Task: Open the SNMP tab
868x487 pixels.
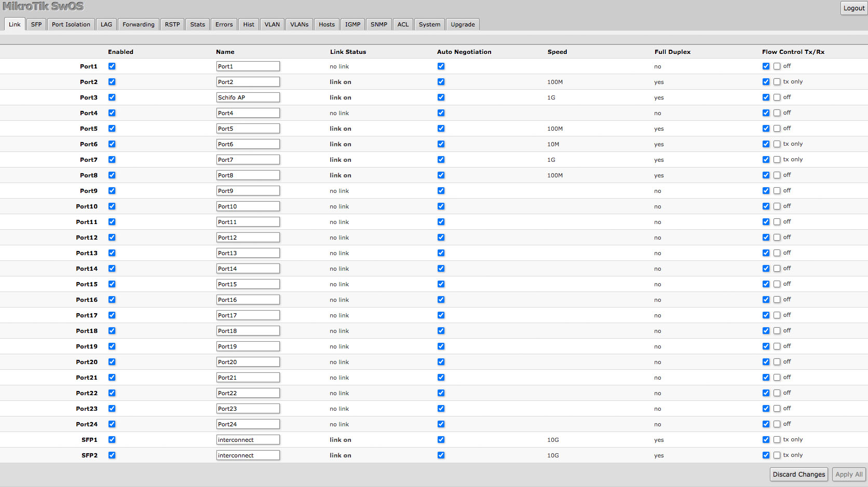Action: pos(379,24)
